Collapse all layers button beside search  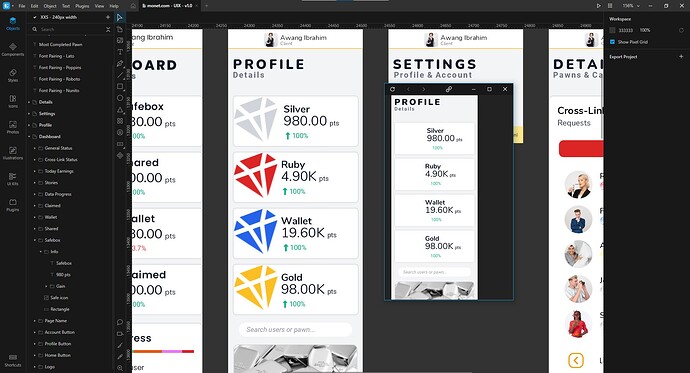[108, 29]
